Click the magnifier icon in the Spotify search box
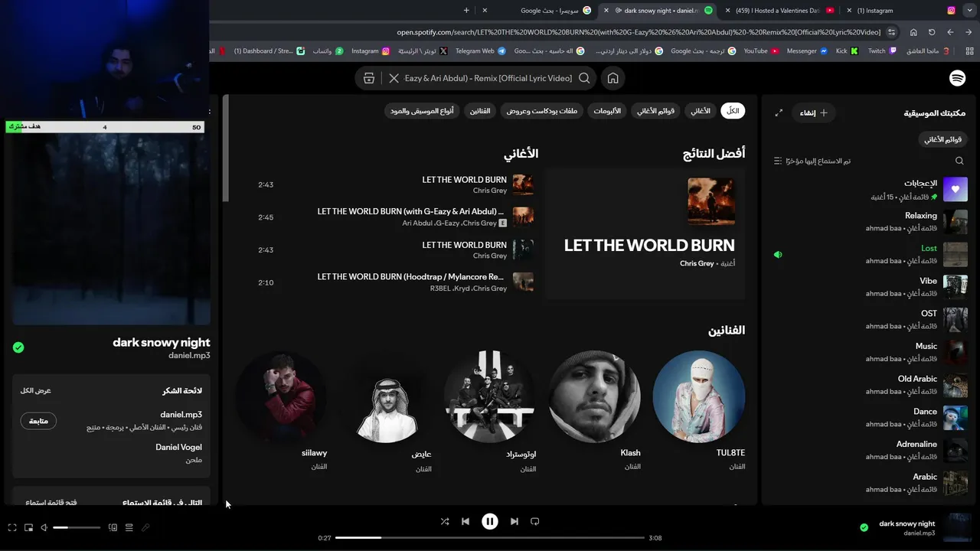The image size is (980, 551). 584,78
